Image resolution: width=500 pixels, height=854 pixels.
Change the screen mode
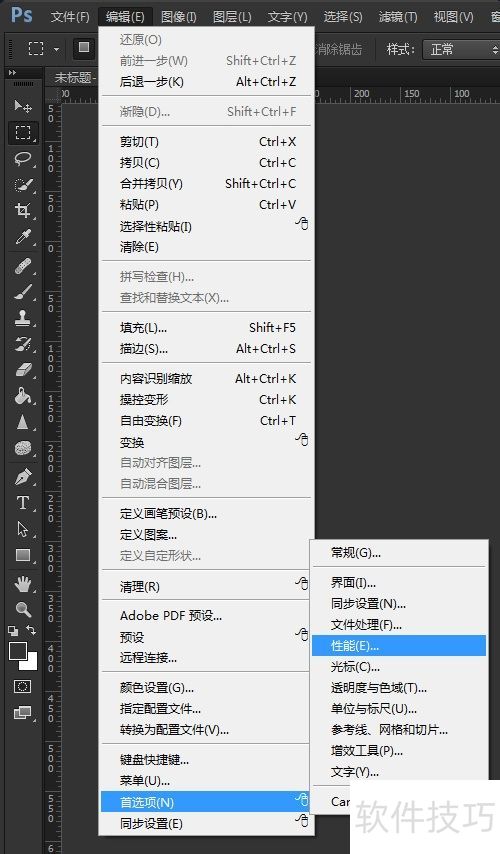point(22,712)
